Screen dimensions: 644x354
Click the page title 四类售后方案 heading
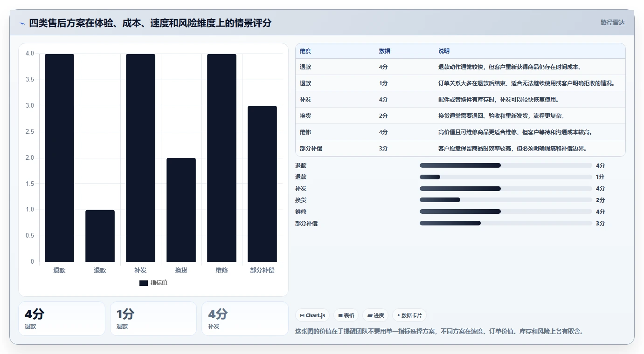coord(150,23)
